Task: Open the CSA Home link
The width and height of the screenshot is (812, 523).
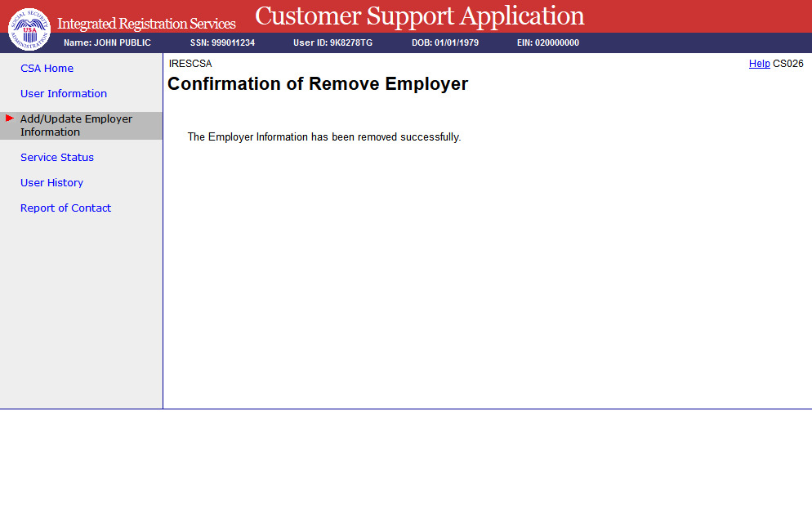Action: click(x=47, y=69)
